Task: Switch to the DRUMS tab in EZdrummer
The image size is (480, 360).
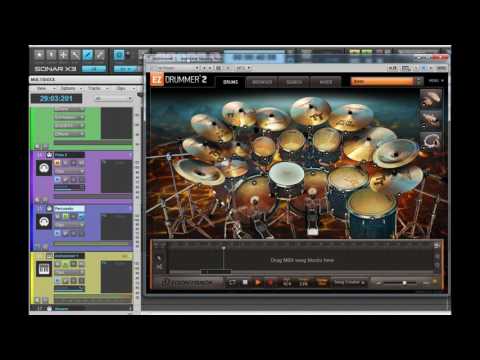Action: [230, 82]
